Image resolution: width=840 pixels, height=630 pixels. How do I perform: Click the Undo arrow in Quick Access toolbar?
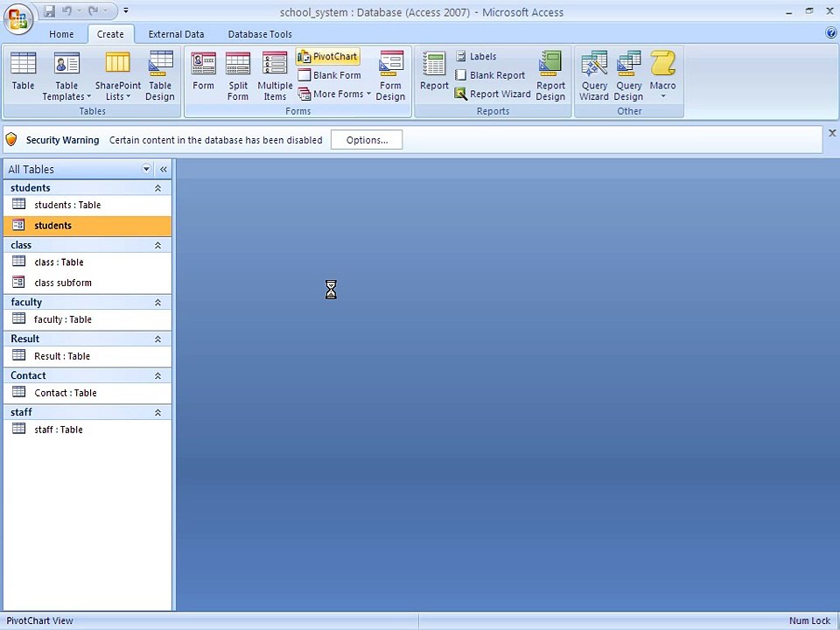(x=66, y=10)
